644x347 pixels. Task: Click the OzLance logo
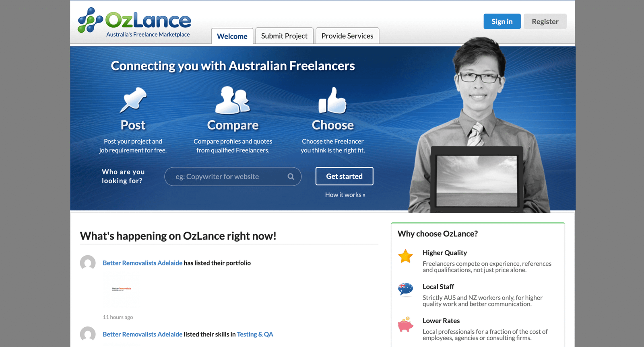(x=134, y=20)
